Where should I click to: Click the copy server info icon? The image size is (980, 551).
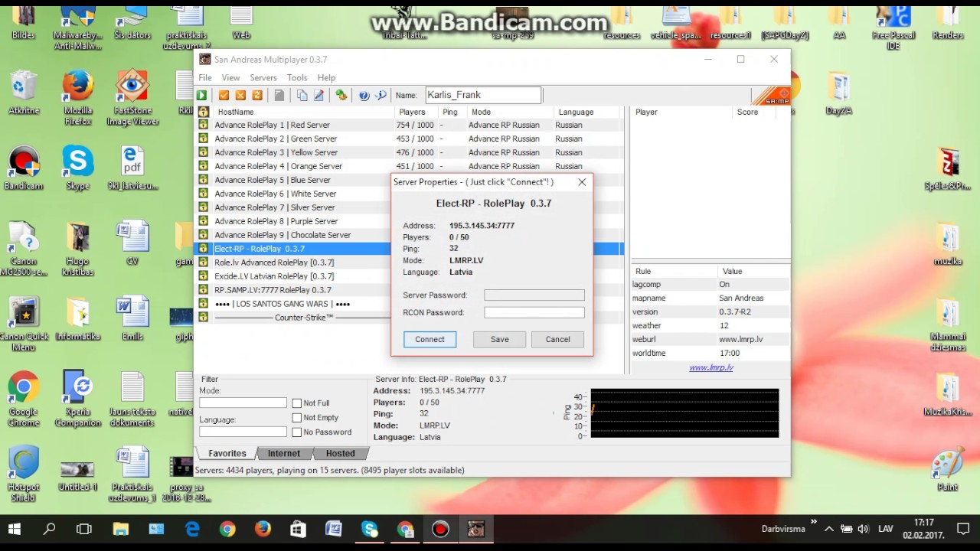pos(302,95)
